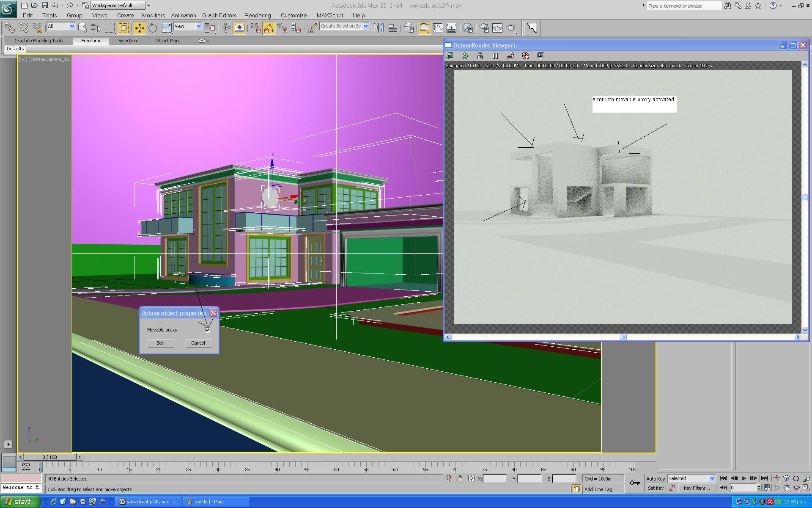812x508 pixels.
Task: Click the Render Setup teapot icon
Action: pos(484,28)
